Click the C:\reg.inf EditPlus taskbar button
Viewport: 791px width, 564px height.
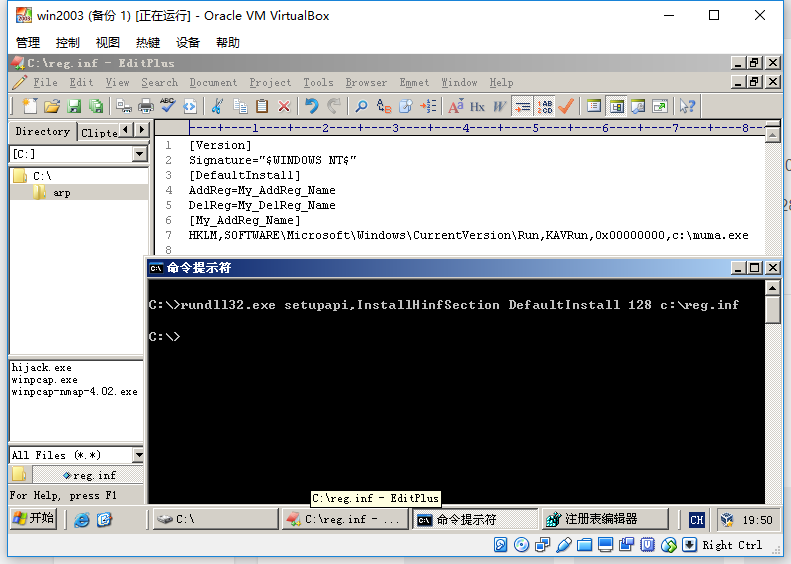pyautogui.click(x=345, y=519)
